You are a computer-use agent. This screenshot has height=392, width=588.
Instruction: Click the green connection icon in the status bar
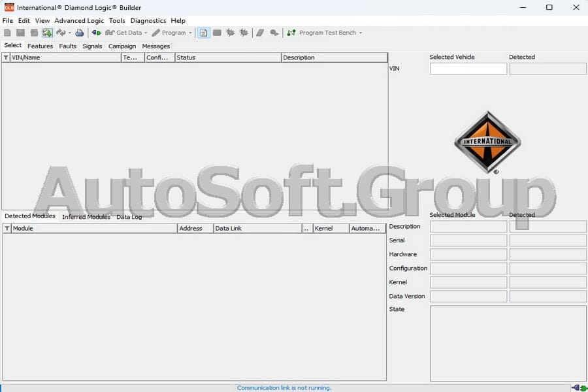pyautogui.click(x=583, y=387)
